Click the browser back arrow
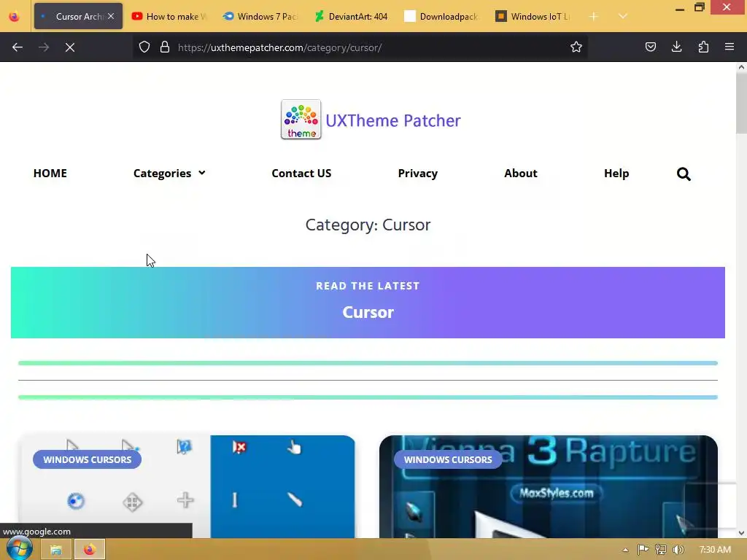This screenshot has width=747, height=560. coord(18,47)
